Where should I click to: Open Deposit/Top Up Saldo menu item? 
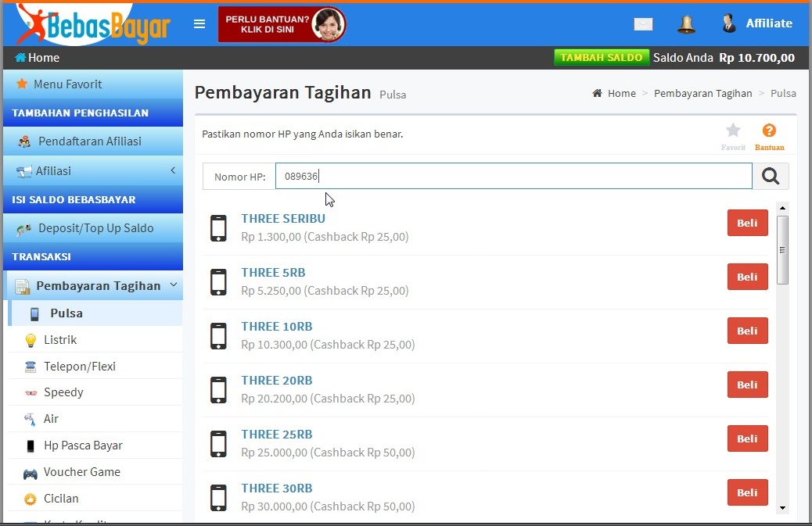(x=93, y=228)
